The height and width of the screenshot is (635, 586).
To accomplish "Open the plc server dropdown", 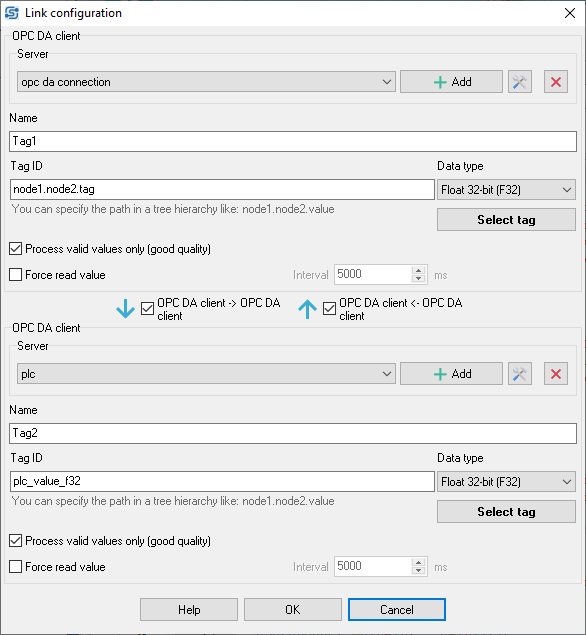I will (206, 374).
